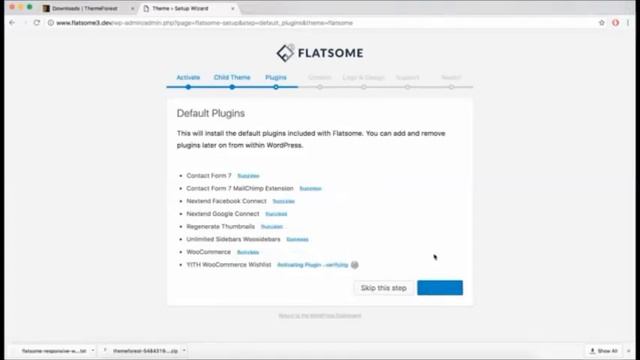This screenshot has width=640, height=360.
Task: Open the themeforest zip downloaded file
Action: coord(145,351)
